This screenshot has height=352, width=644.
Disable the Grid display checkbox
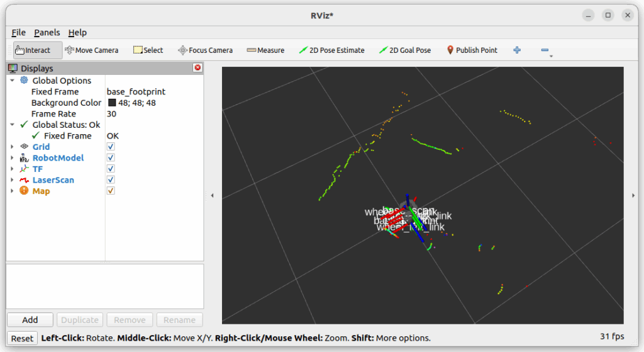111,147
